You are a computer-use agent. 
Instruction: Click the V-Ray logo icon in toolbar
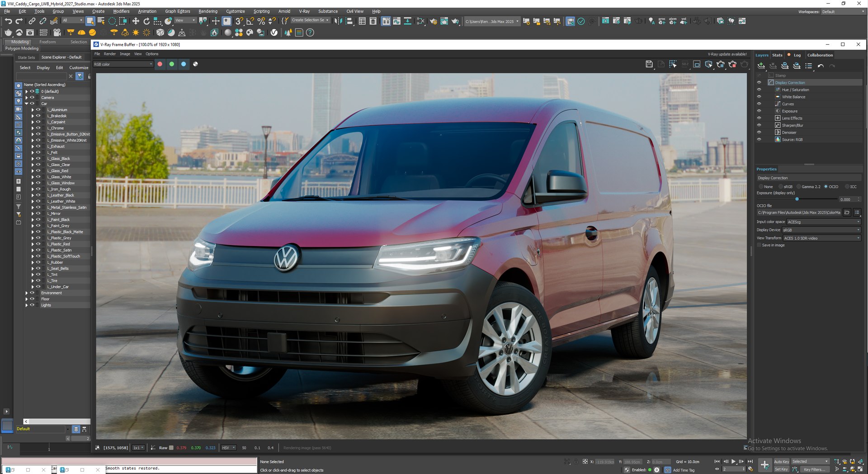click(274, 33)
